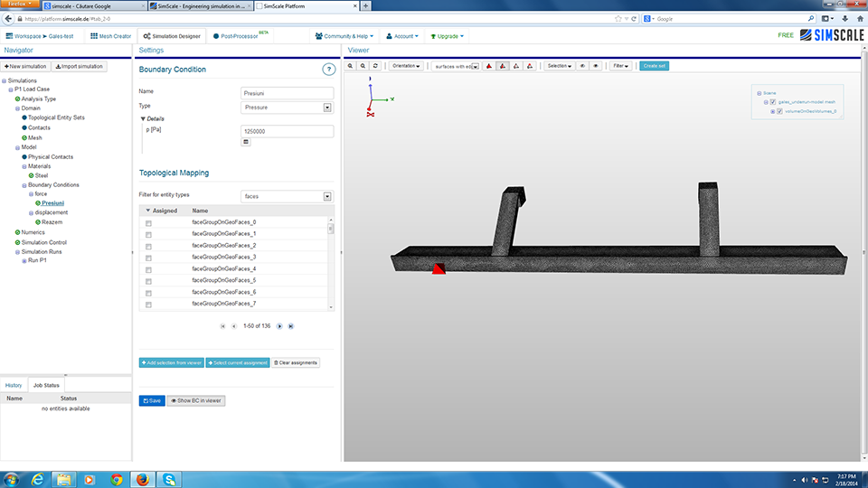This screenshot has height=488, width=868.
Task: Click the New simulation button
Action: pyautogui.click(x=25, y=66)
